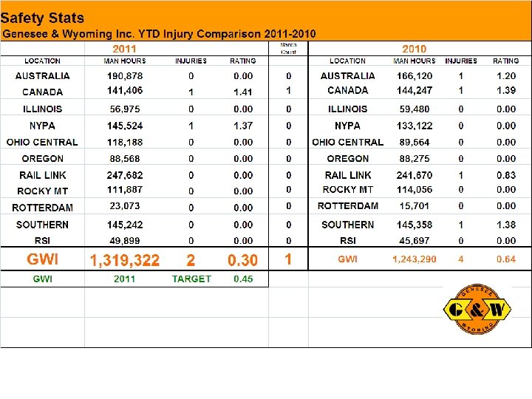Select the 'Safety Stats' title text
The width and height of the screenshot is (532, 399).
click(42, 18)
